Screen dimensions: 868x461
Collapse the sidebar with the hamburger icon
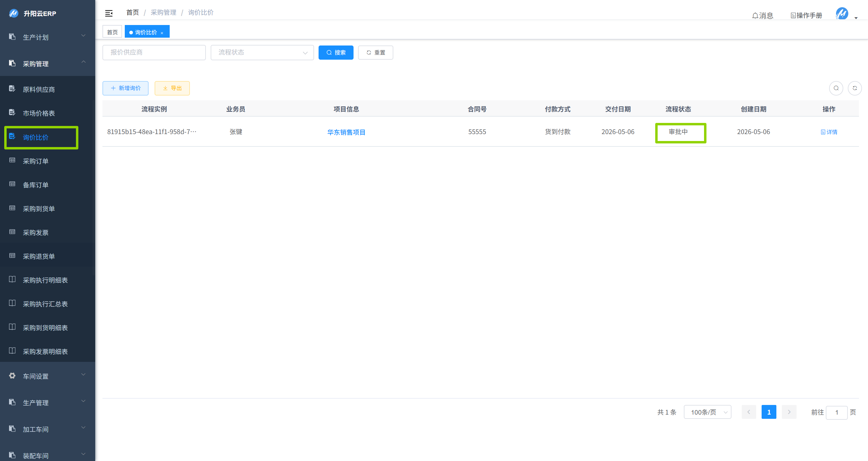coord(109,13)
